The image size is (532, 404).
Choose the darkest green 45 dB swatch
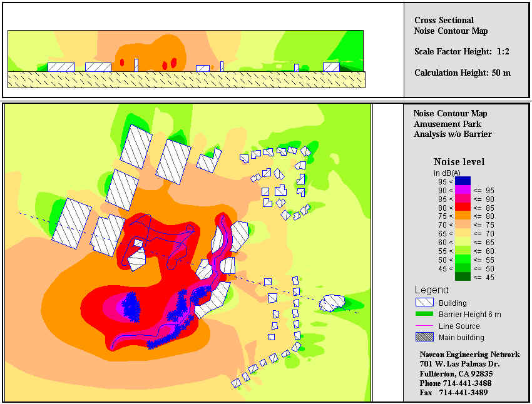coord(462,277)
